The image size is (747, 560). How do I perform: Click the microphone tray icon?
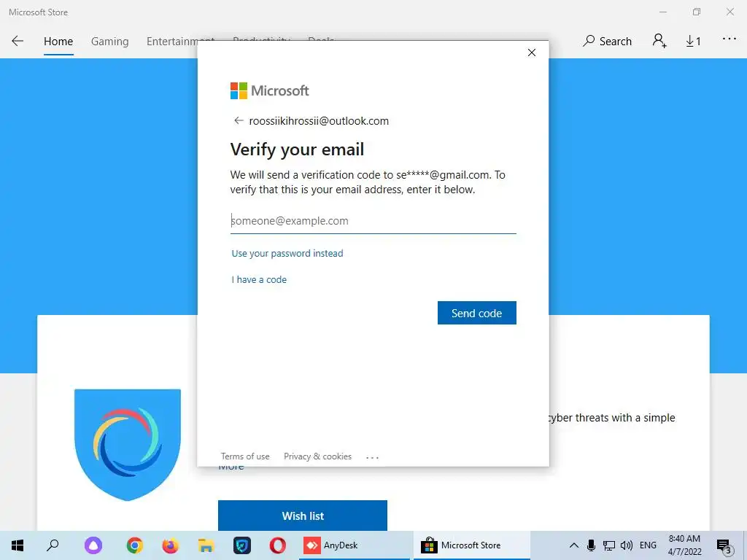pyautogui.click(x=591, y=545)
